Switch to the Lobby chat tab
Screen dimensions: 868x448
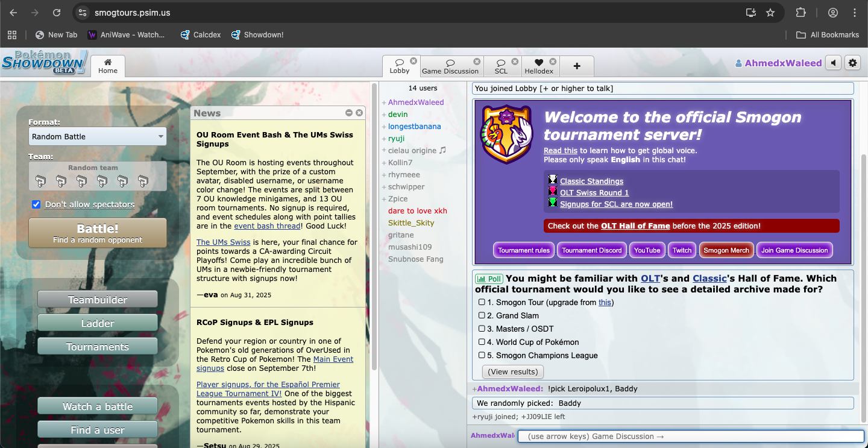click(x=400, y=66)
